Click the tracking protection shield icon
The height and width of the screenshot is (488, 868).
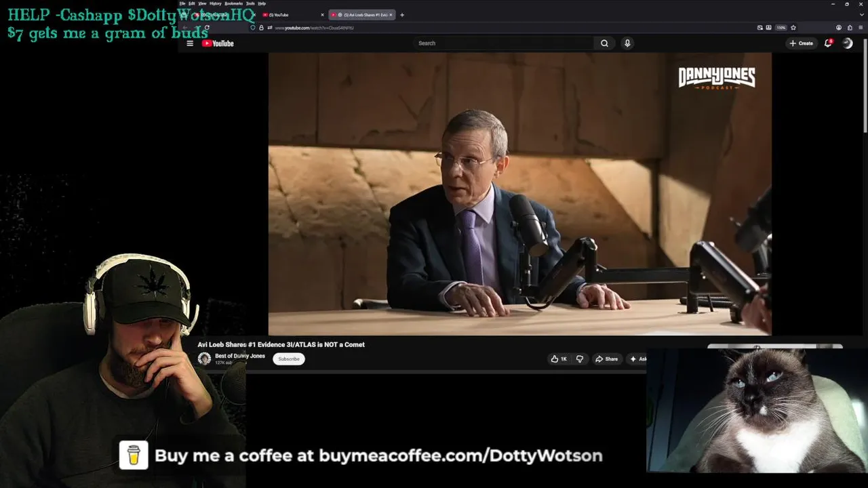[253, 28]
